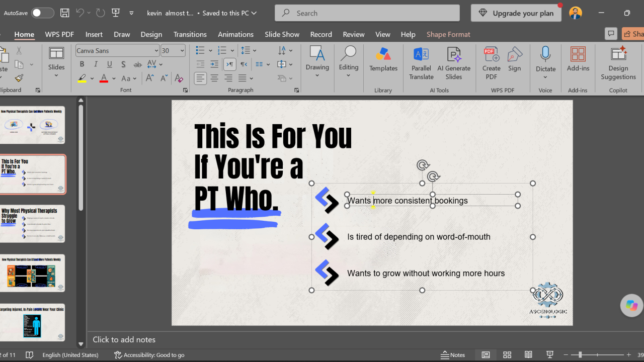This screenshot has width=644, height=362.
Task: Toggle the Notes pane
Action: [x=453, y=355]
